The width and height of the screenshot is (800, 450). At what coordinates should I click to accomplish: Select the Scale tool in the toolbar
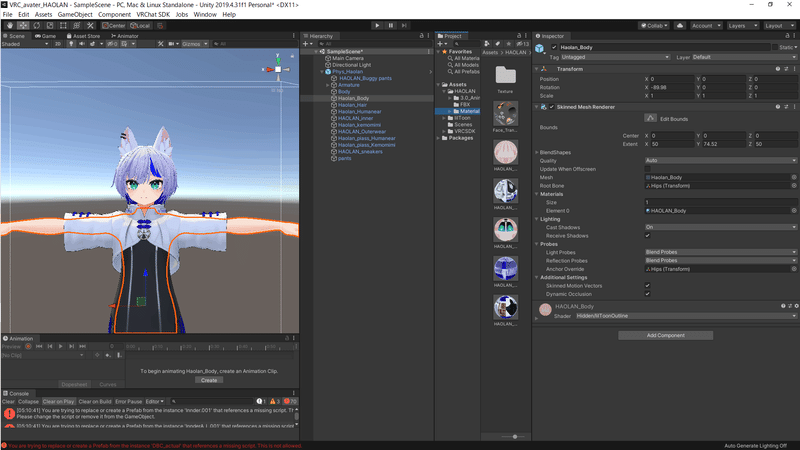pos(50,26)
